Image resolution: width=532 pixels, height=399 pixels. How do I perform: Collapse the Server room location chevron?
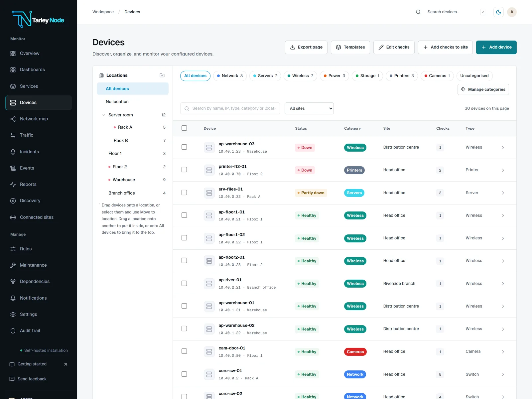click(104, 115)
